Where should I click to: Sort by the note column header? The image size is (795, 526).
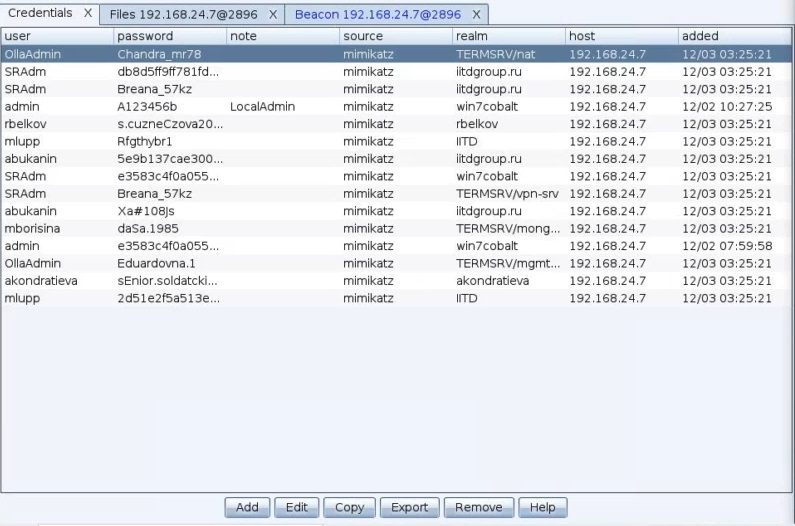tap(283, 36)
